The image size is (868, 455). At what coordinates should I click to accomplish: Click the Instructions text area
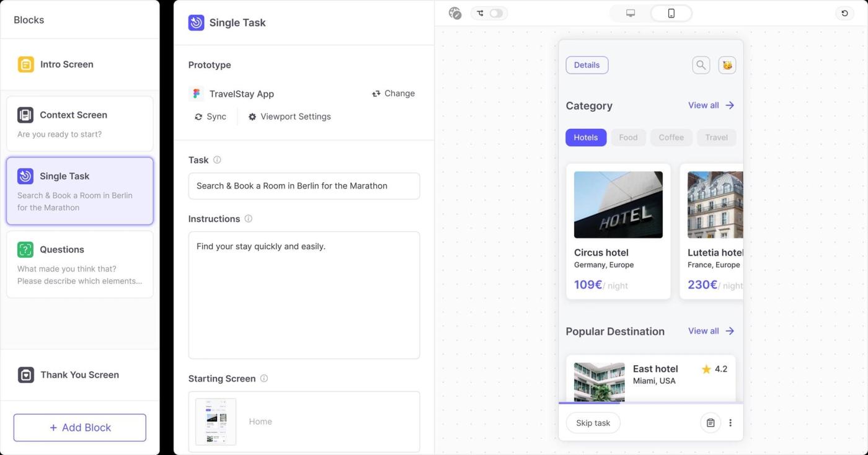(x=304, y=295)
